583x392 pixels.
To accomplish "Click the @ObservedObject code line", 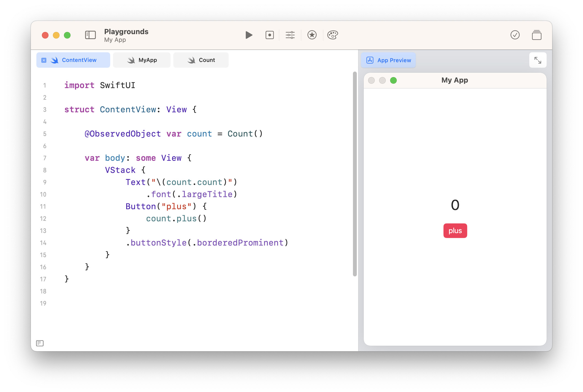I will point(174,134).
